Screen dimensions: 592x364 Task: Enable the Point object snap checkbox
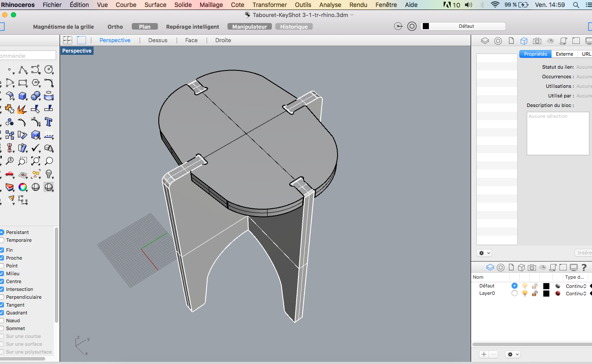(x=2, y=266)
